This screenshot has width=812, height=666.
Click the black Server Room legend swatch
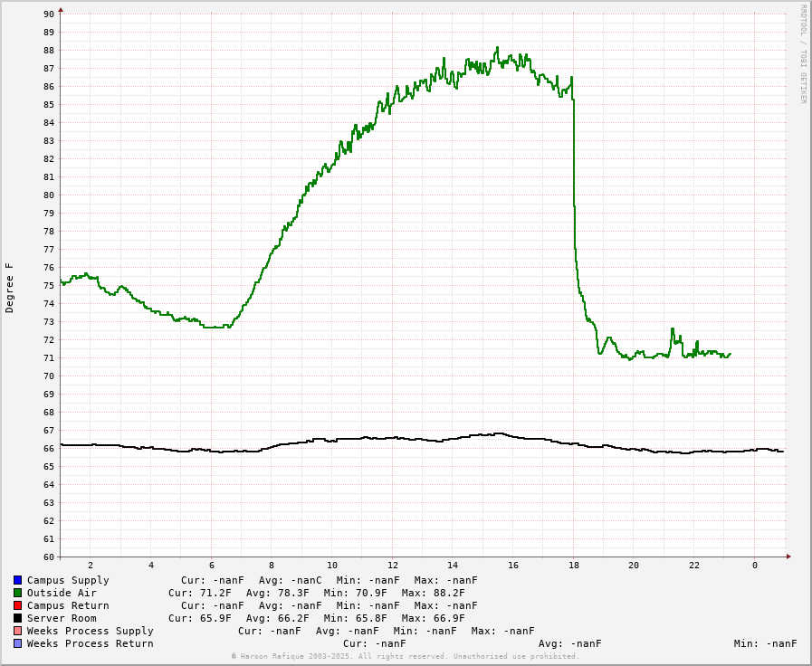pyautogui.click(x=17, y=618)
